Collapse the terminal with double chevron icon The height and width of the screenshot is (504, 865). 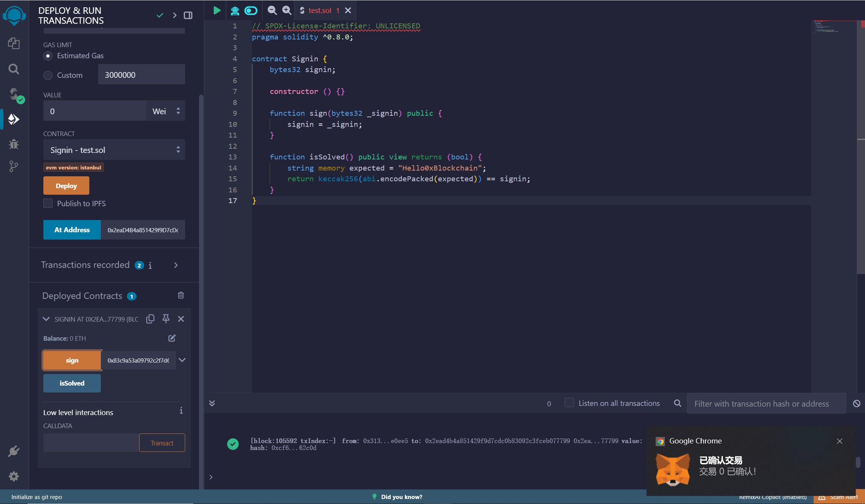click(x=212, y=403)
